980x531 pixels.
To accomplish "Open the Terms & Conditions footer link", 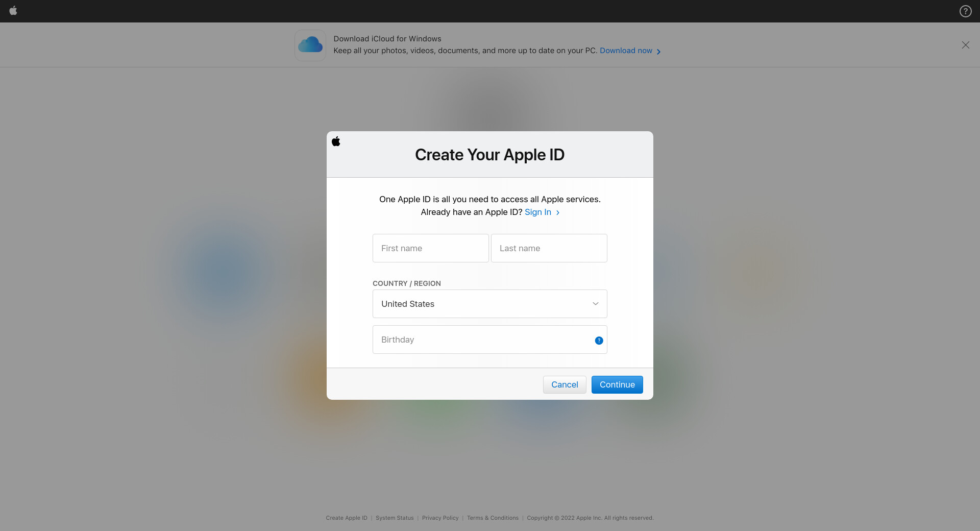I will point(493,518).
